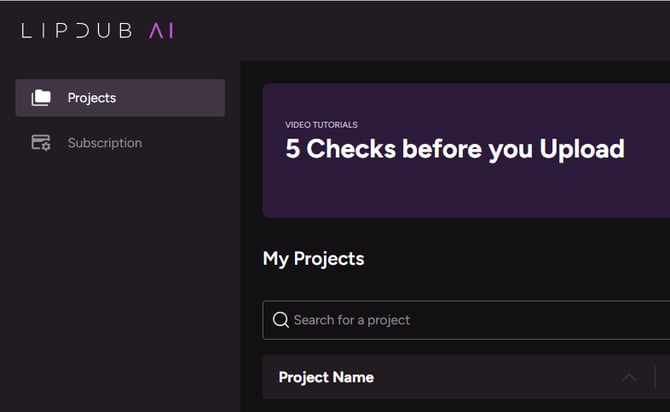Focus the Search for a project field
This screenshot has width=670, height=412.
tap(466, 320)
